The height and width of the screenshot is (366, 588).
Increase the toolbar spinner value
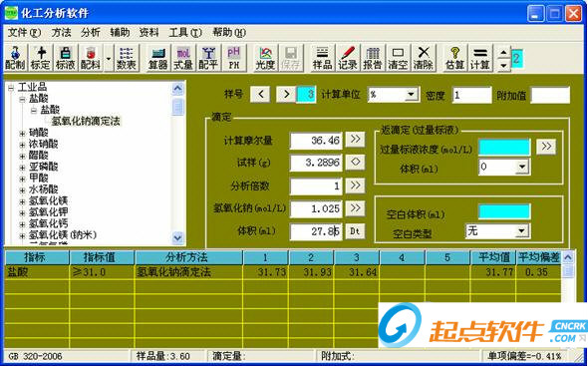tap(504, 53)
